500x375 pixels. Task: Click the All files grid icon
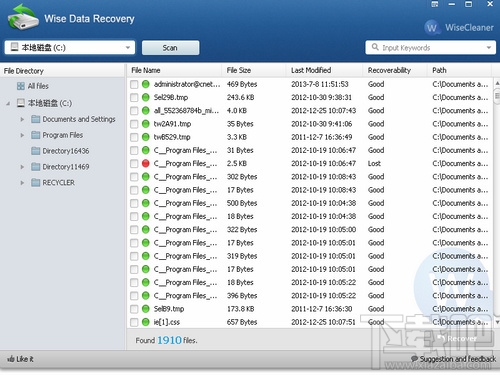[x=21, y=86]
